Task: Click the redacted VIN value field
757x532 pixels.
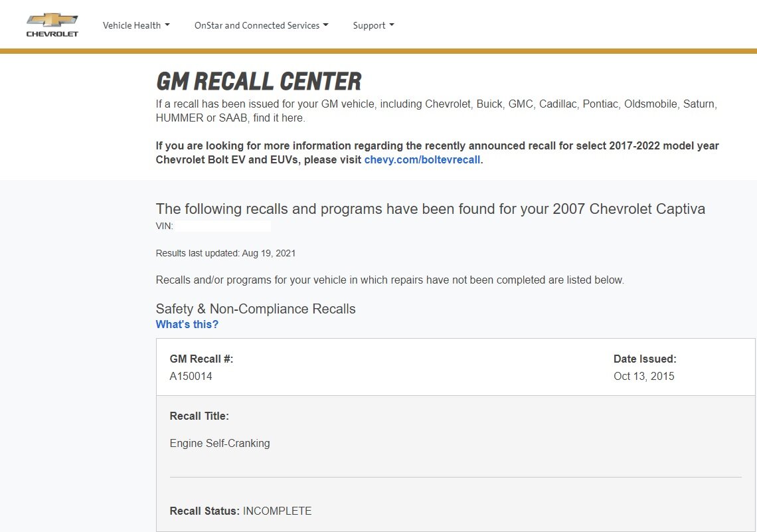Action: 223,226
